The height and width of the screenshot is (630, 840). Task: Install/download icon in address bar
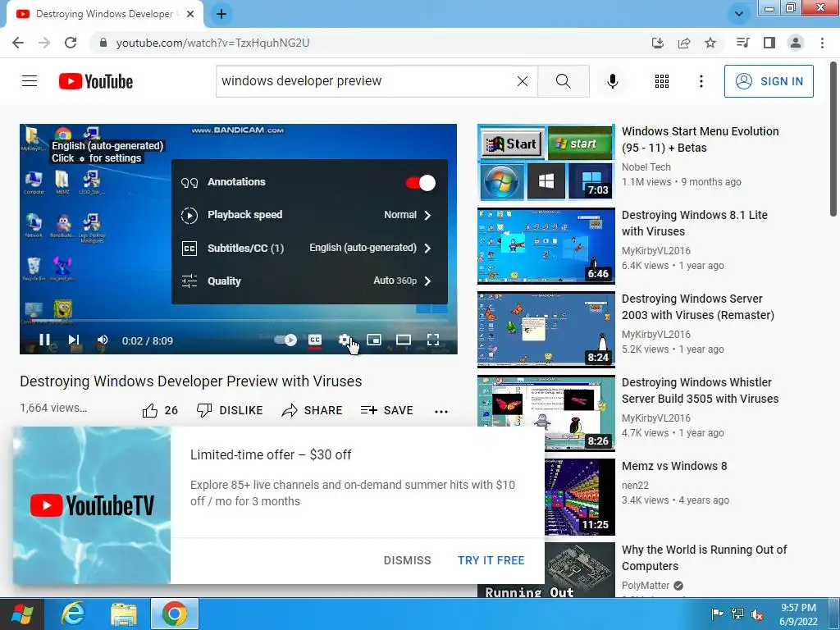658,43
